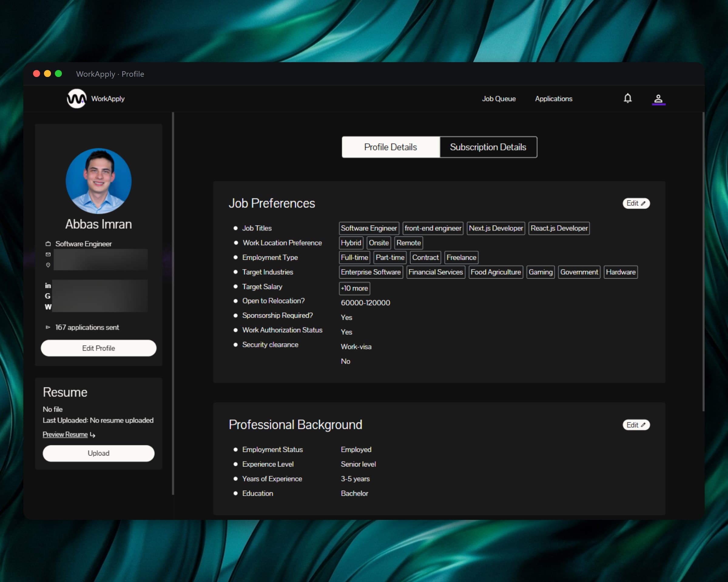Switch to the Profile Details tab
Image resolution: width=728 pixels, height=582 pixels.
(x=391, y=147)
